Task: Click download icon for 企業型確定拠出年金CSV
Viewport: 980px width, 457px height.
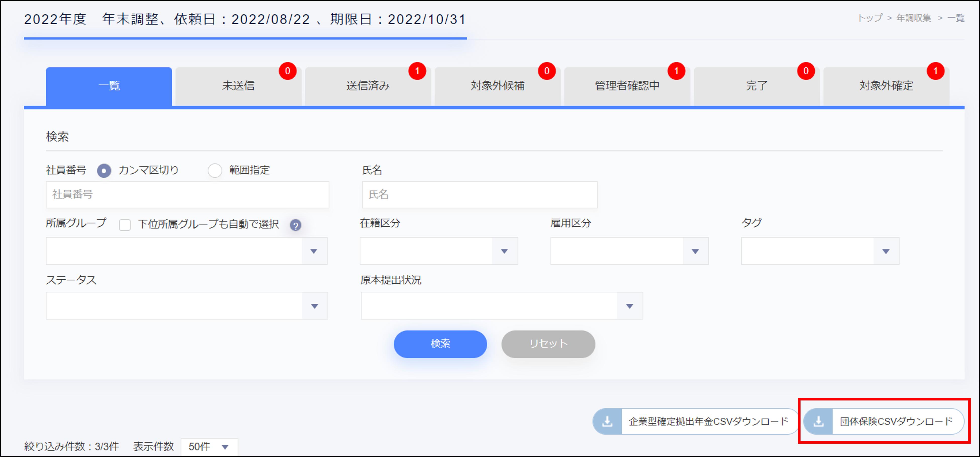Action: 608,421
